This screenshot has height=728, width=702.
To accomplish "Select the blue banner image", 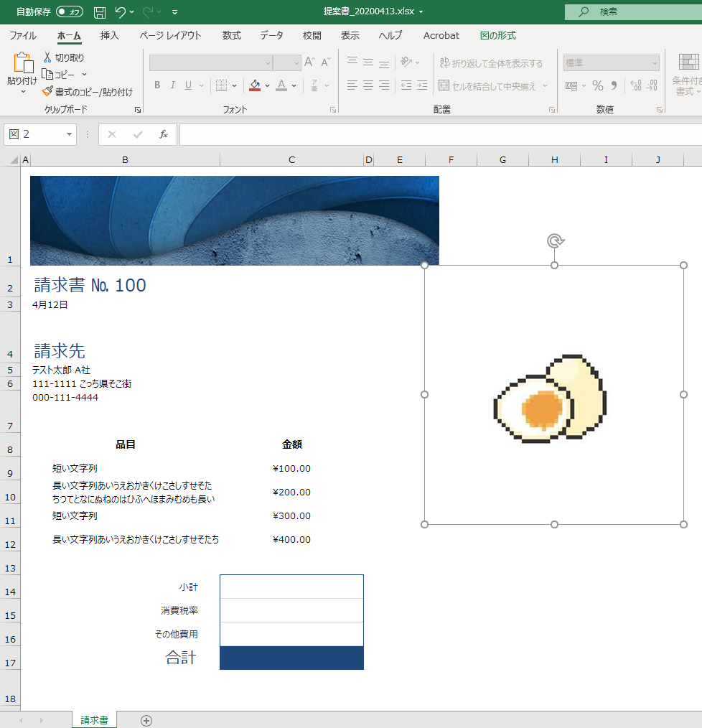I will tap(235, 220).
